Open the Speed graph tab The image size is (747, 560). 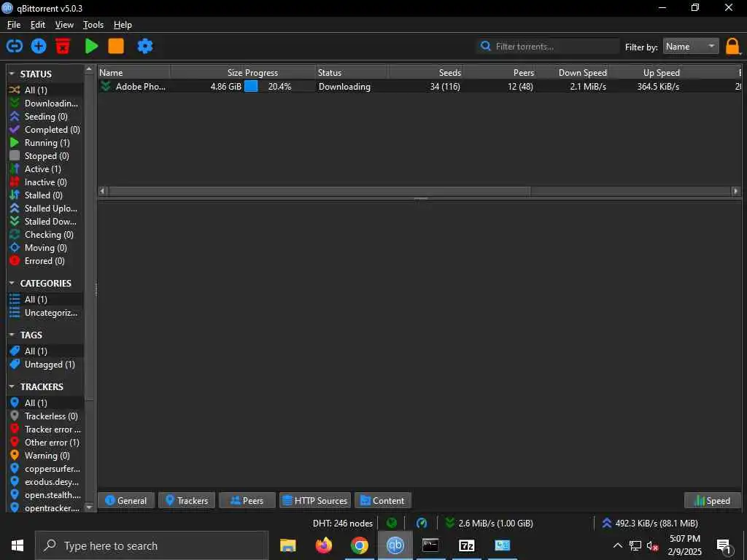713,500
